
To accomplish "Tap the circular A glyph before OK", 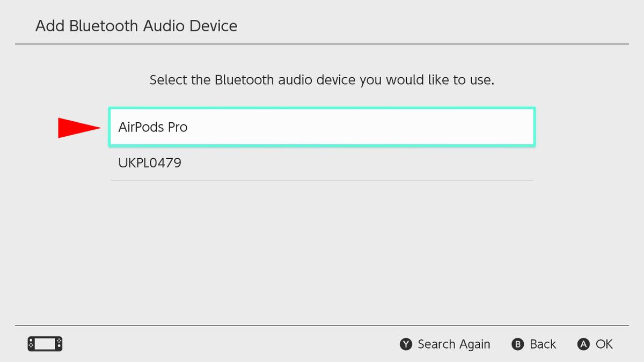I will click(x=583, y=344).
